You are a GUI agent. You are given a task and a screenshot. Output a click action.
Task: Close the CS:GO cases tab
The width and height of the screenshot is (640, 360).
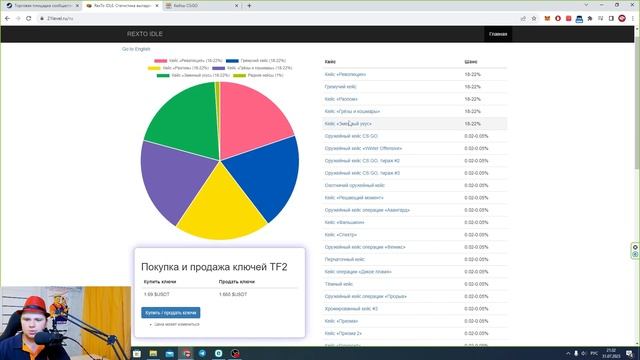tap(237, 6)
